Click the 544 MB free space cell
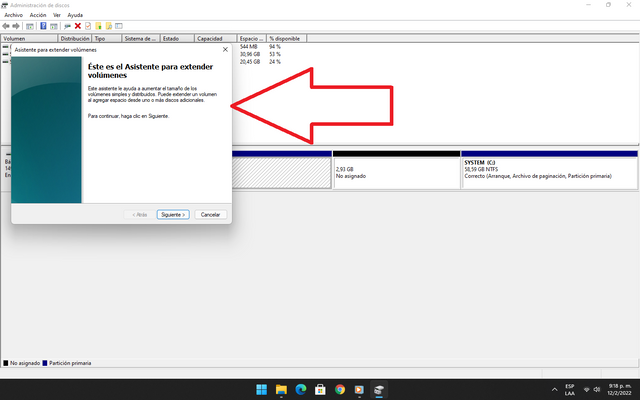The image size is (640, 400). pos(249,47)
